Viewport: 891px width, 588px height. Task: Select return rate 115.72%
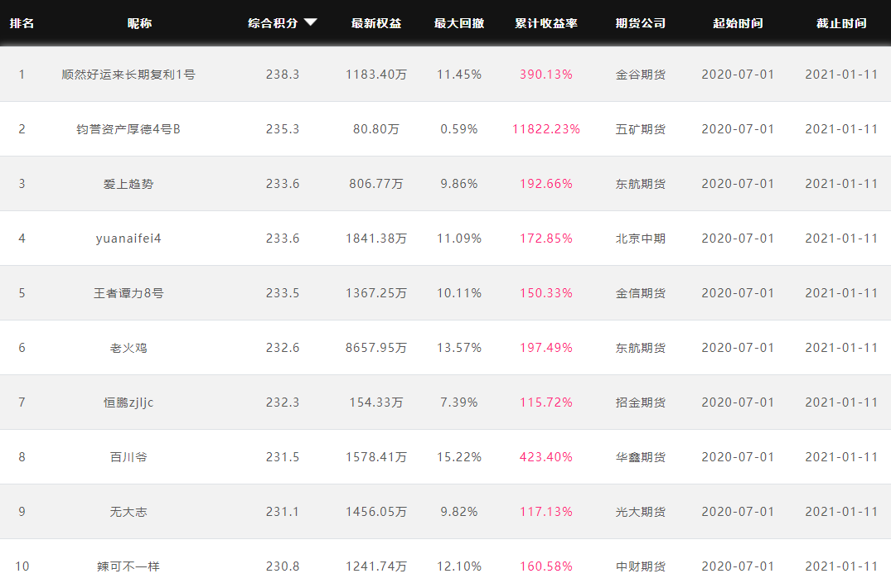(546, 402)
